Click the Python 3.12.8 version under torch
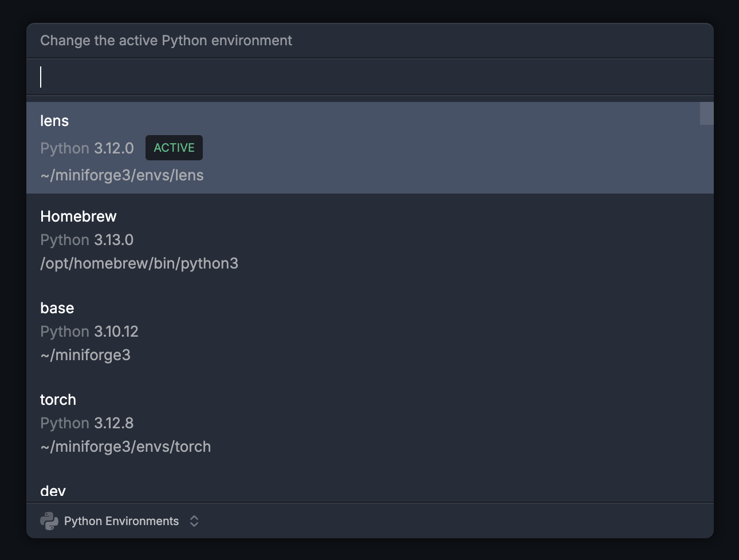Image resolution: width=739 pixels, height=560 pixels. [87, 423]
